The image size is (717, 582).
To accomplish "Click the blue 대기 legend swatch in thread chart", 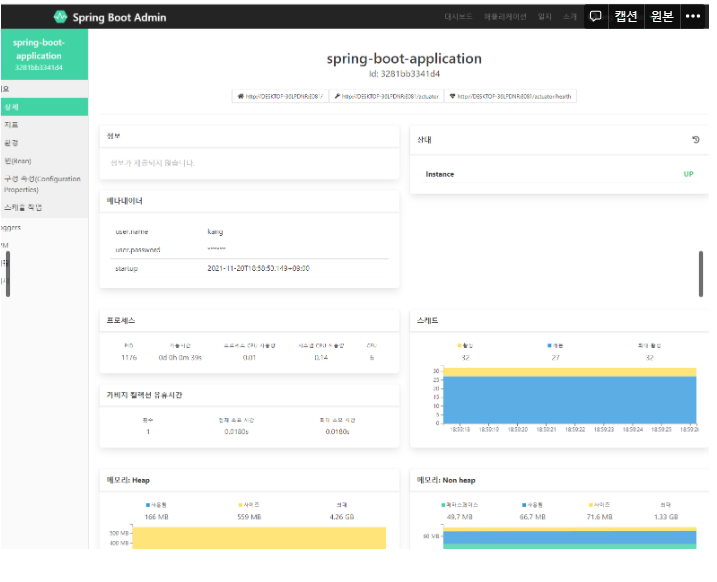I will coord(550,346).
